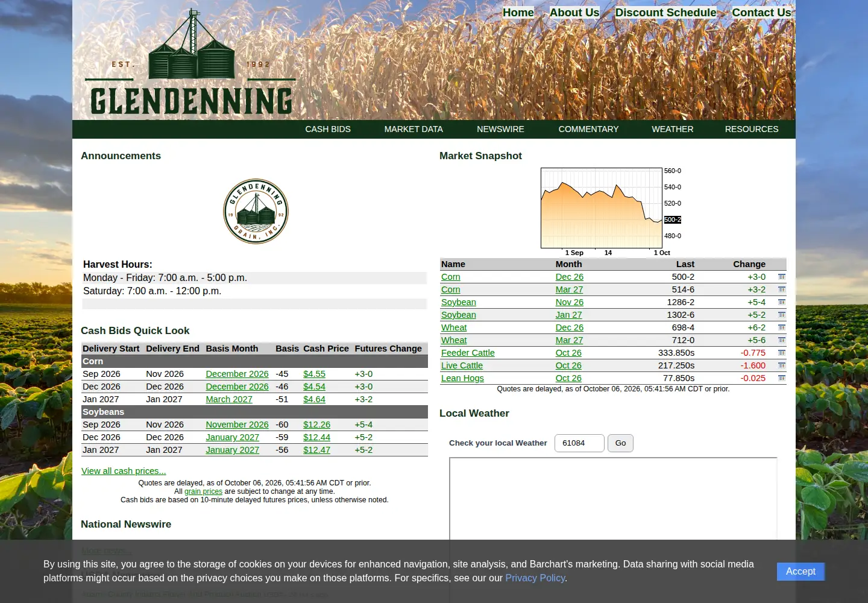Open the $4.55 corn cash price

(x=314, y=374)
